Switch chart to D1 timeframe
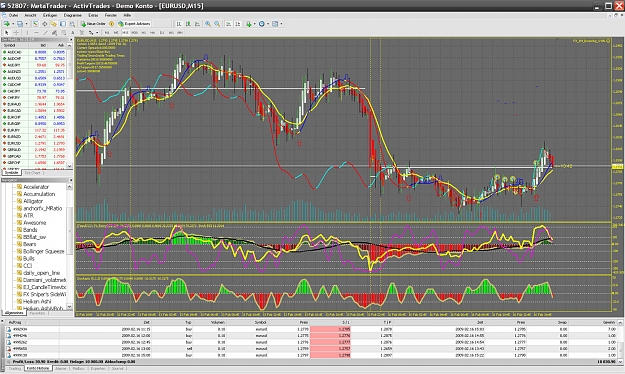Screen dimensions: 625x374 tap(161, 32)
